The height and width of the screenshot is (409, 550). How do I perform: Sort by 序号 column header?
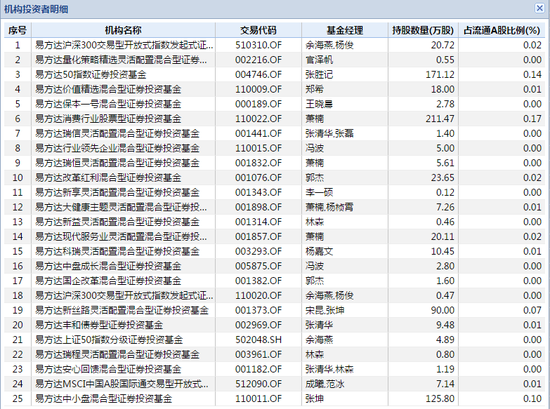(x=18, y=31)
